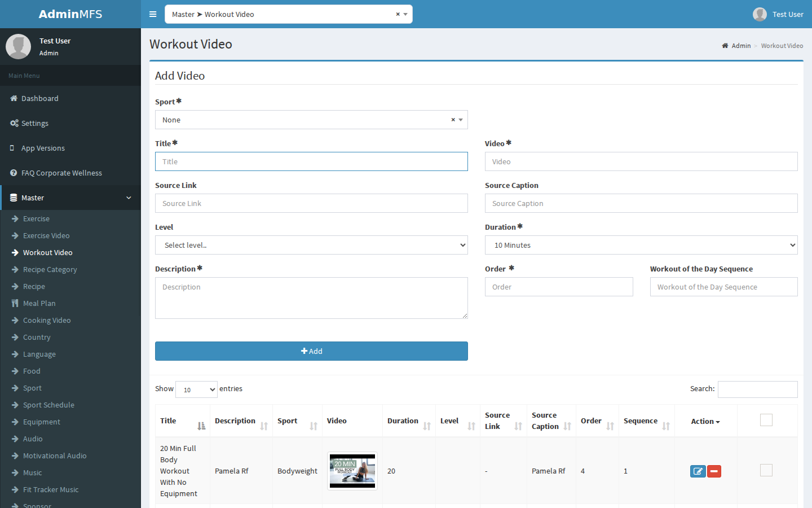Click the Dashboard home icon in sidebar
The height and width of the screenshot is (508, 812).
(14, 98)
